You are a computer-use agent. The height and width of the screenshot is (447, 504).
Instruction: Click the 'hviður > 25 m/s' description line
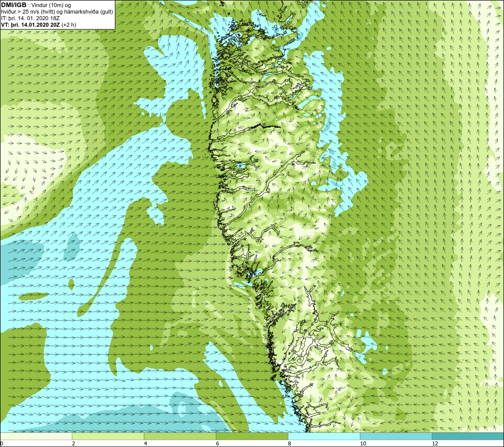(57, 12)
